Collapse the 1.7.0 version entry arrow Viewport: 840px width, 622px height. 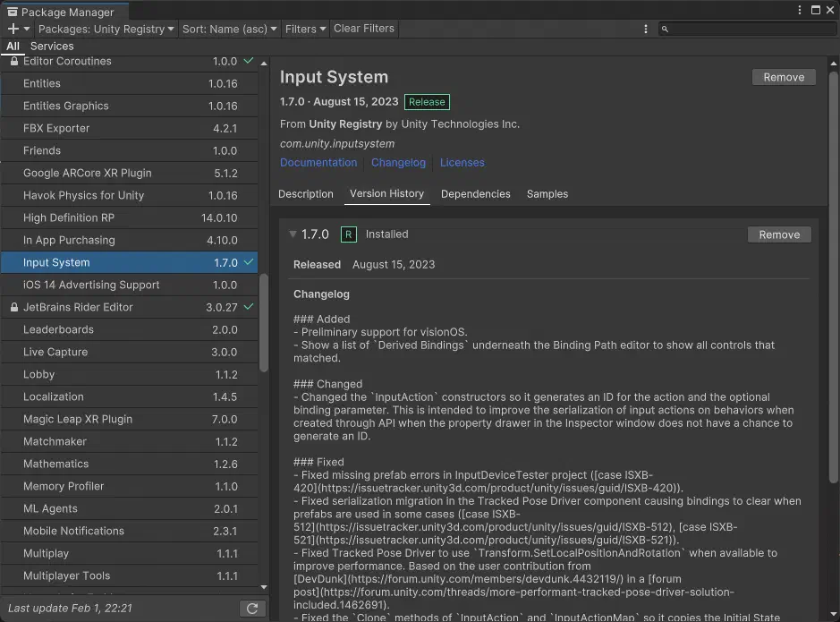pos(293,234)
